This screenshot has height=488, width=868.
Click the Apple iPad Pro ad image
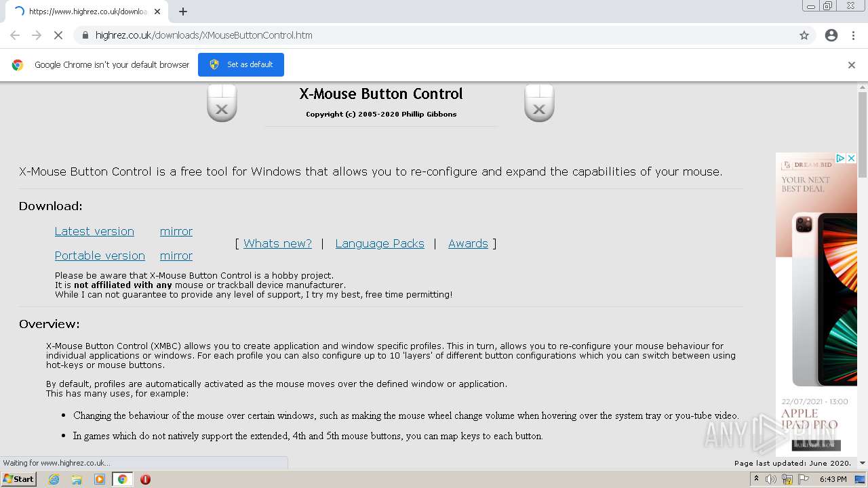tap(816, 303)
